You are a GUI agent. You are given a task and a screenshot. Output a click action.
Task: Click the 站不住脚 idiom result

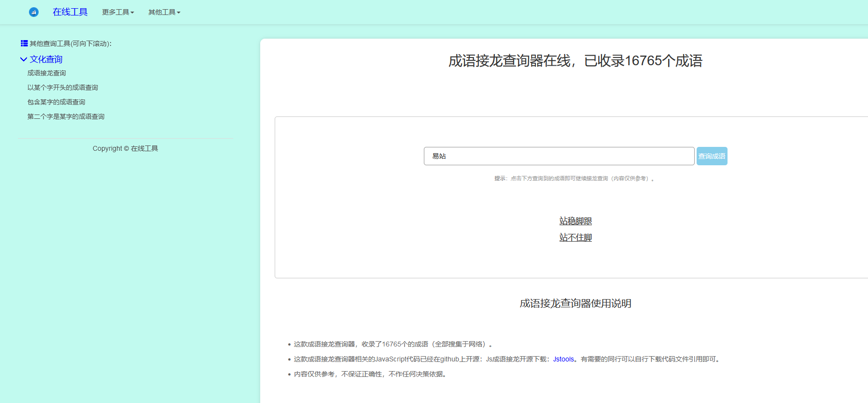click(575, 237)
